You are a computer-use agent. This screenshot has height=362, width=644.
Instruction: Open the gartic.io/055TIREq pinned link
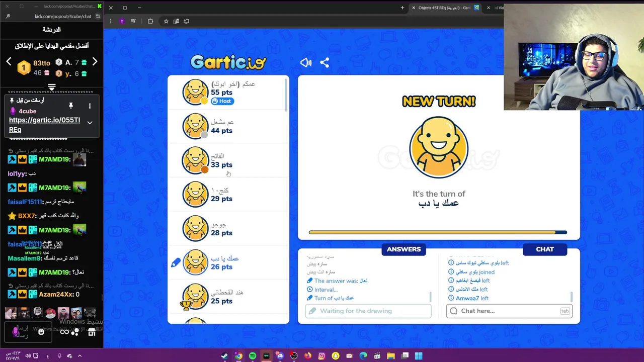click(x=44, y=125)
